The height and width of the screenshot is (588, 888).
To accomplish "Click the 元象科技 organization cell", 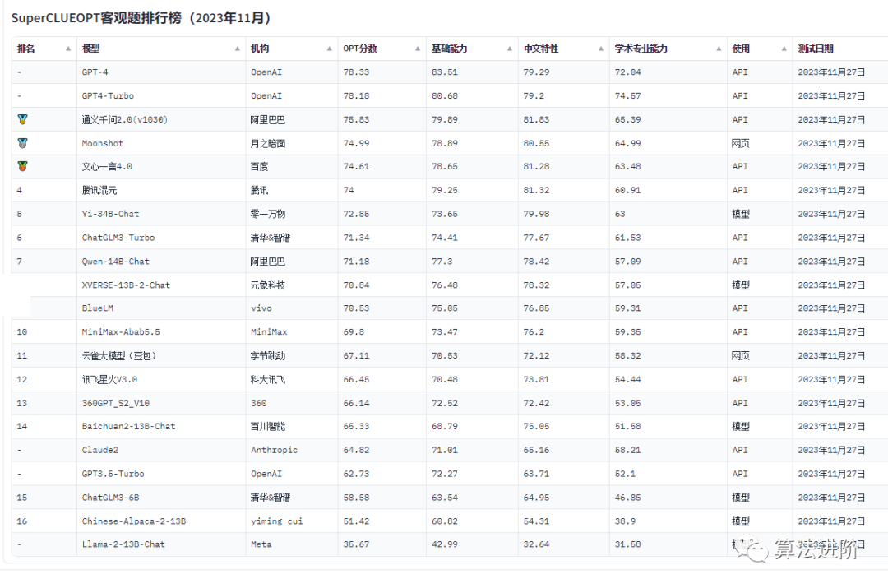I will [292, 285].
